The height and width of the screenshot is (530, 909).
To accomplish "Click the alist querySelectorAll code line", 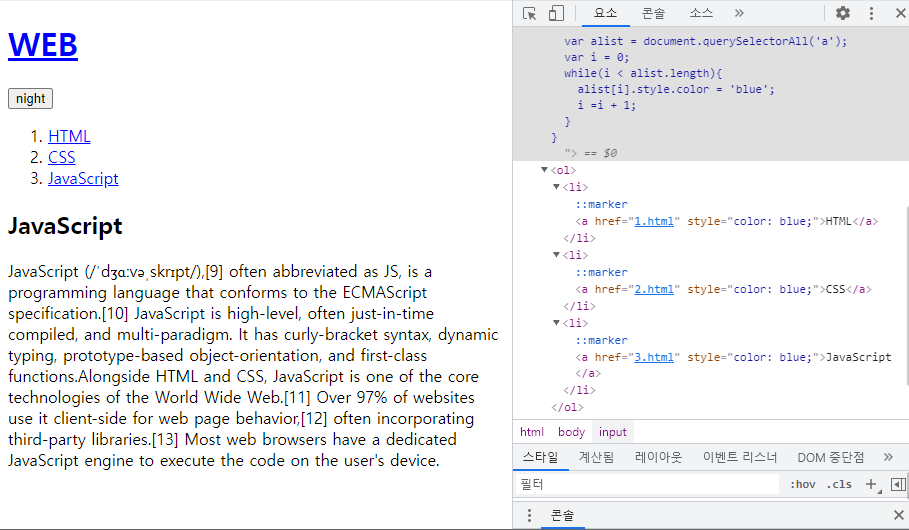I will pyautogui.click(x=706, y=41).
